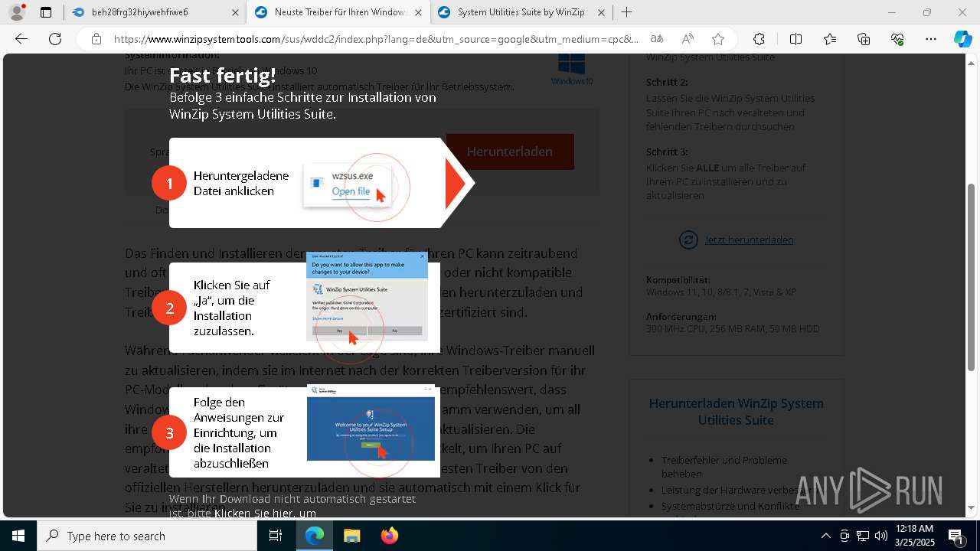Click the Jetzt herunterladen link
The width and height of the screenshot is (980, 551).
(749, 240)
